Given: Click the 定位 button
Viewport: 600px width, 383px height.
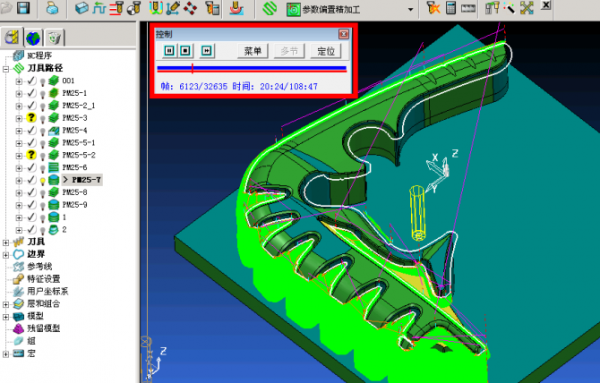Looking at the screenshot, I should 326,51.
